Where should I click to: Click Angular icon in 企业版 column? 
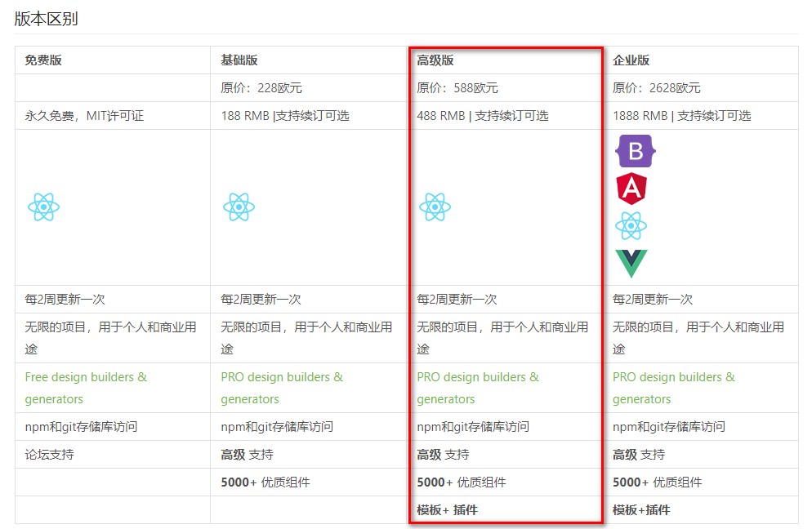pyautogui.click(x=631, y=189)
